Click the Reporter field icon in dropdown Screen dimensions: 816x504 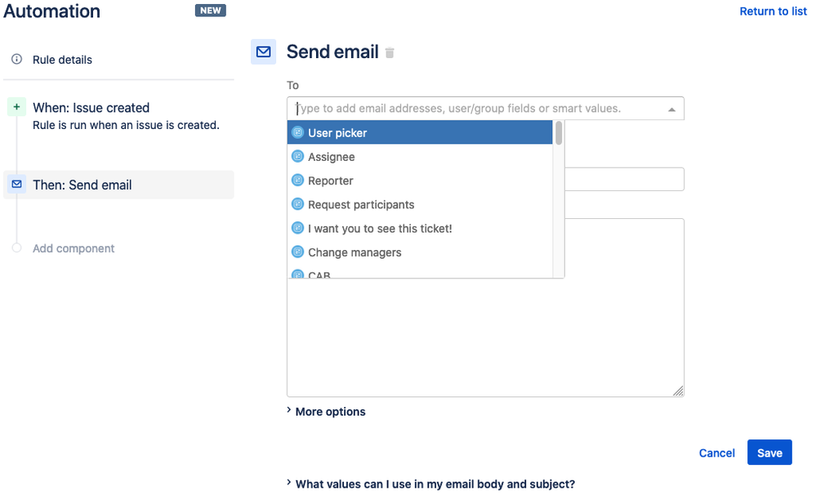pos(297,181)
